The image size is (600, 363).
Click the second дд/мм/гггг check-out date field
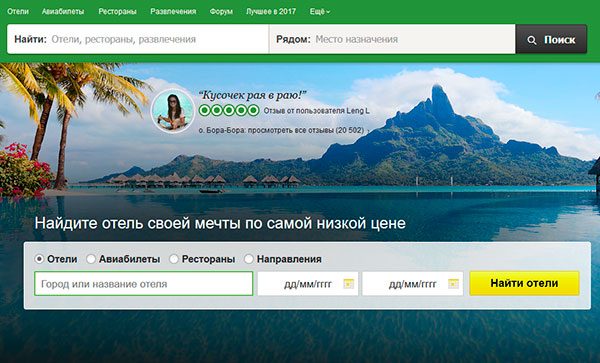412,283
